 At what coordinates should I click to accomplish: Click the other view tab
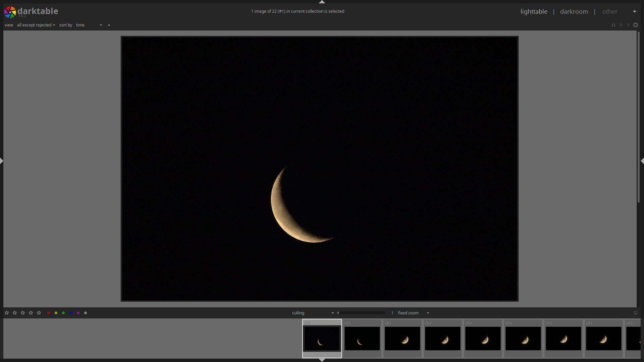click(610, 11)
